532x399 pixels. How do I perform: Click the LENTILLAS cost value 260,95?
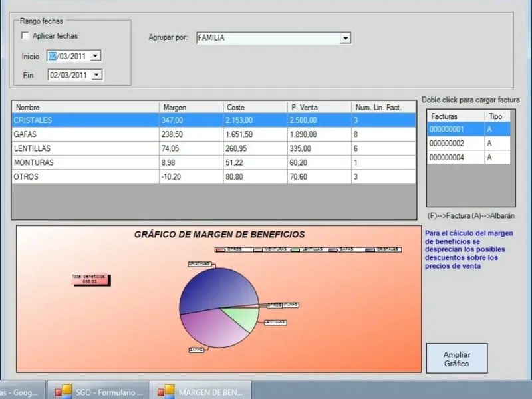[236, 148]
